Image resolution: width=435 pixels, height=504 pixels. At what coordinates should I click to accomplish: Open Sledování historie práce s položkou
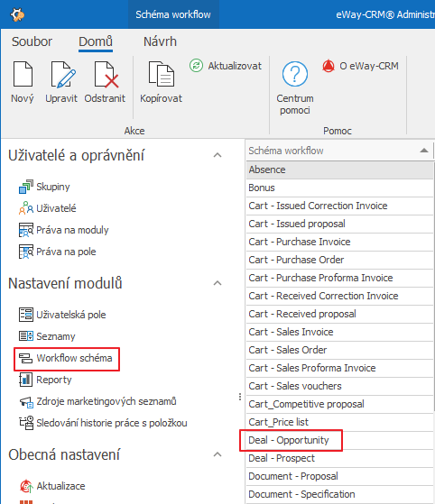click(112, 423)
